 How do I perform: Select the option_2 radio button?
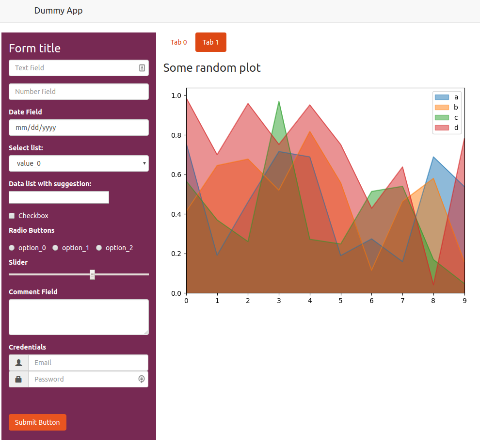coord(99,248)
